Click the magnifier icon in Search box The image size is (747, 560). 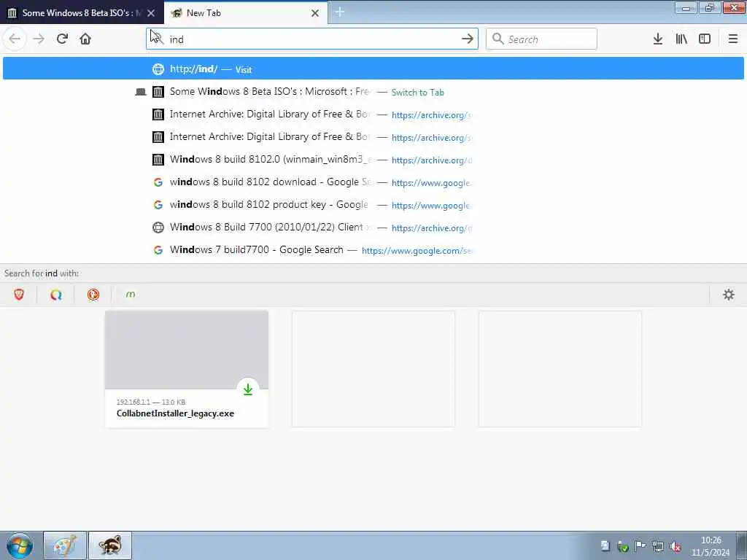[498, 39]
